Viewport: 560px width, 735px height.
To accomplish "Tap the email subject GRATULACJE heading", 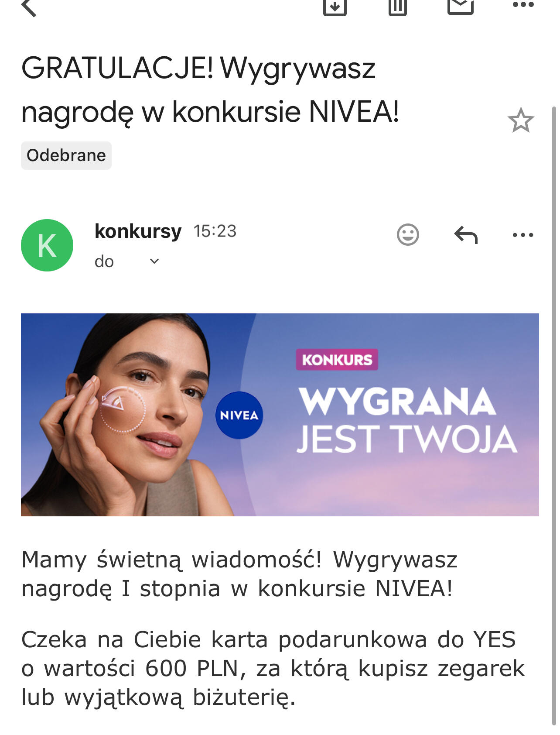I will point(210,90).
